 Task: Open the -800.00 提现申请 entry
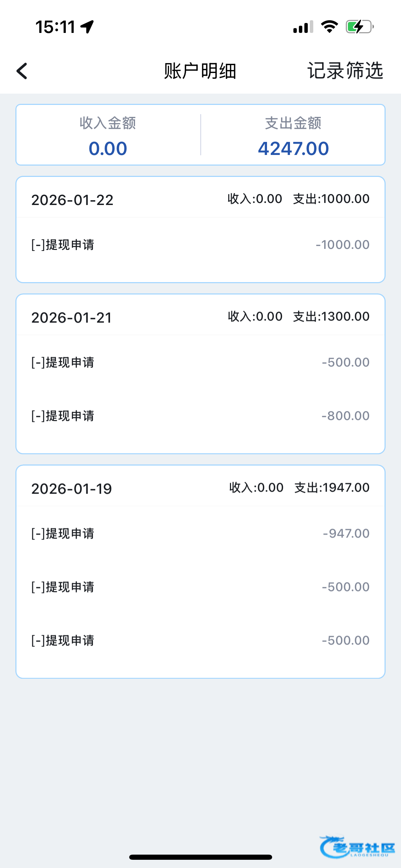click(200, 416)
